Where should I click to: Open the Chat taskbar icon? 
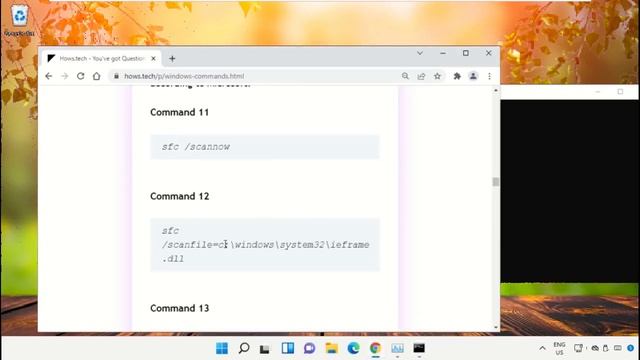click(309, 348)
